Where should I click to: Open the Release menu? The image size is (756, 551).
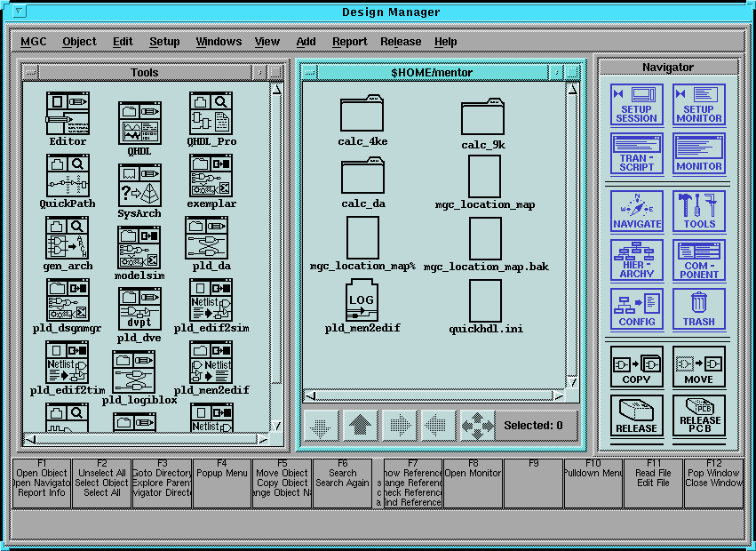(401, 42)
